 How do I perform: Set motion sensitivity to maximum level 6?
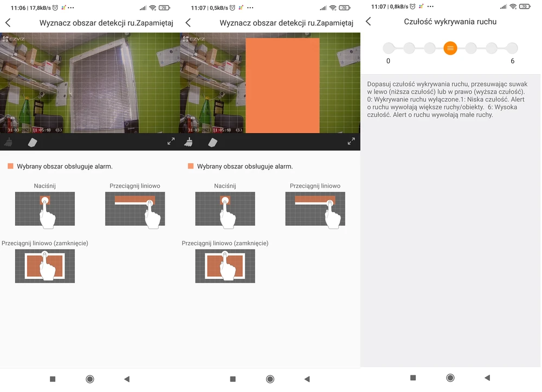(512, 48)
